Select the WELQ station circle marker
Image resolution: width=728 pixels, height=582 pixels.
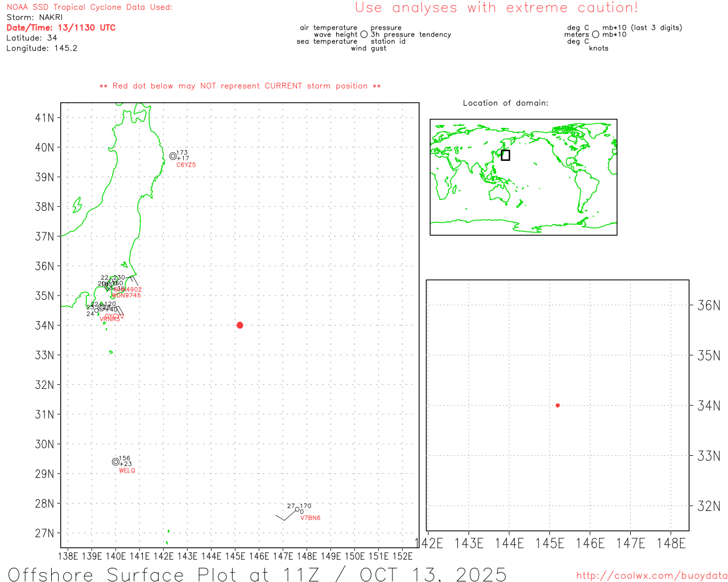[x=115, y=462]
